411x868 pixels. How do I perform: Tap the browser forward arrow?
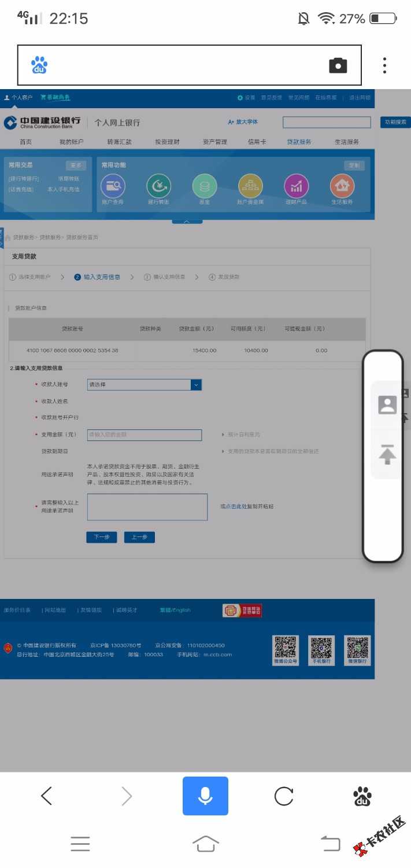tap(127, 796)
